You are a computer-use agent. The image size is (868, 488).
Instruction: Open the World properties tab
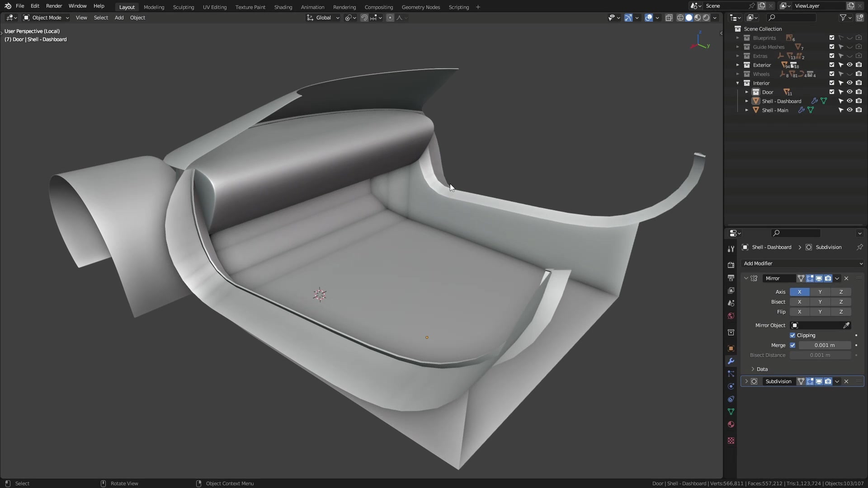point(731,316)
